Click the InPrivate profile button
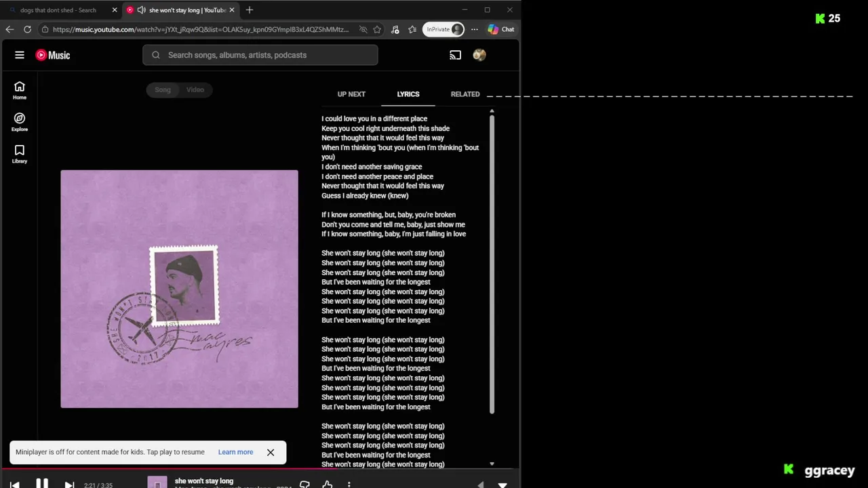Viewport: 868px width, 488px height. [x=444, y=29]
